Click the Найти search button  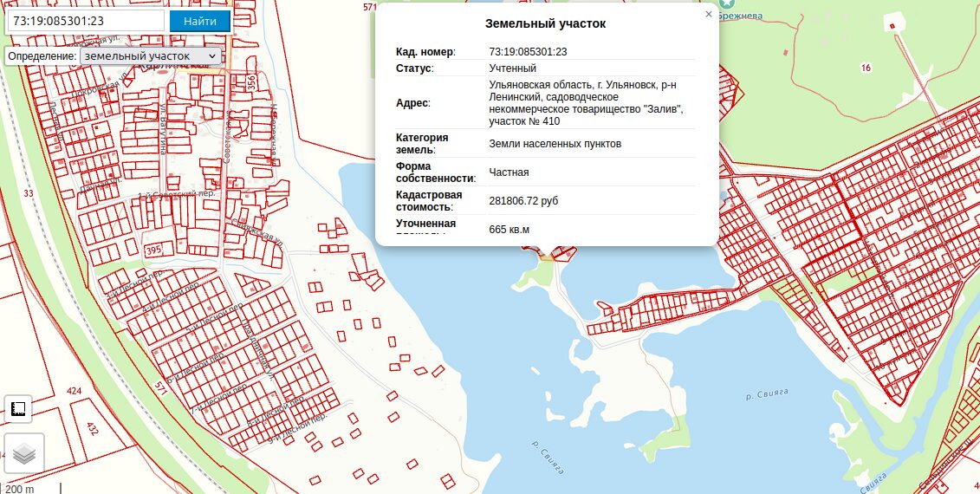(x=200, y=21)
